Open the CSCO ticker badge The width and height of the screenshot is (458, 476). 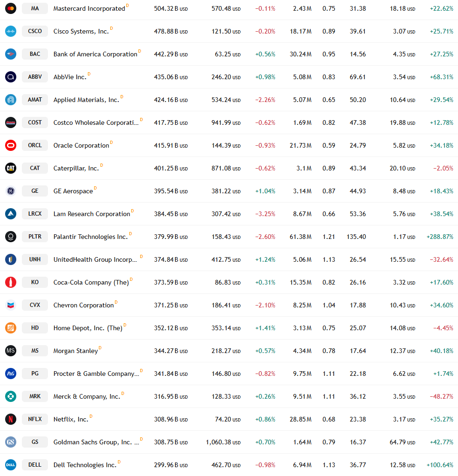pyautogui.click(x=35, y=31)
